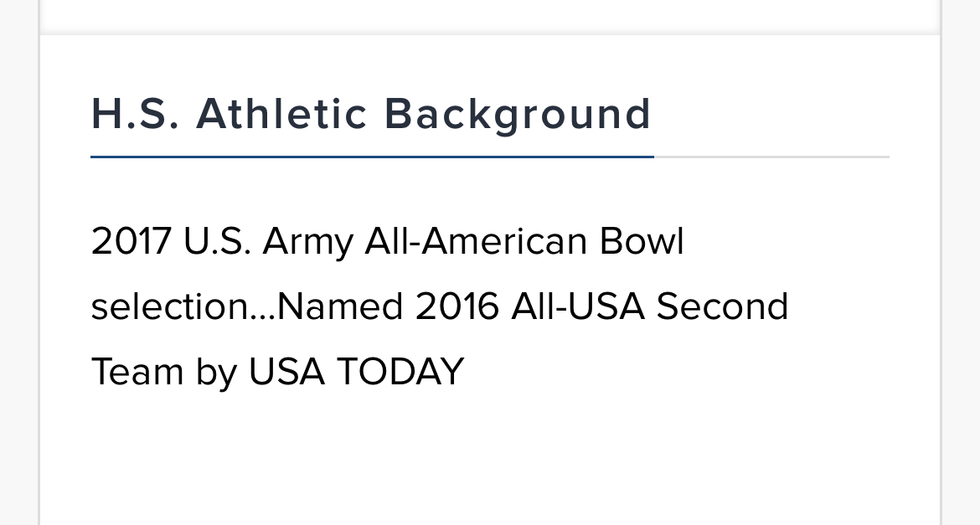This screenshot has height=525, width=980.
Task: Click the word "by" before USA TODAY
Action: 216,373
